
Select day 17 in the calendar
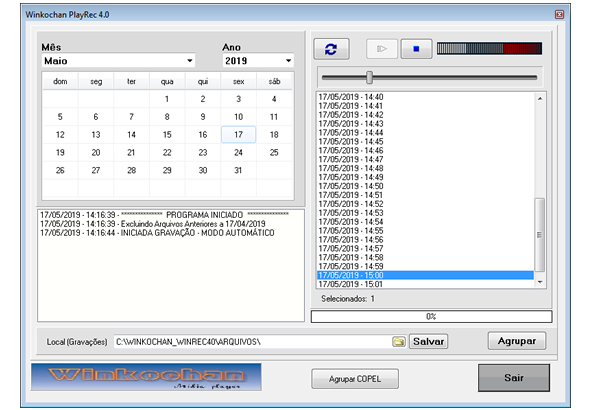point(239,134)
